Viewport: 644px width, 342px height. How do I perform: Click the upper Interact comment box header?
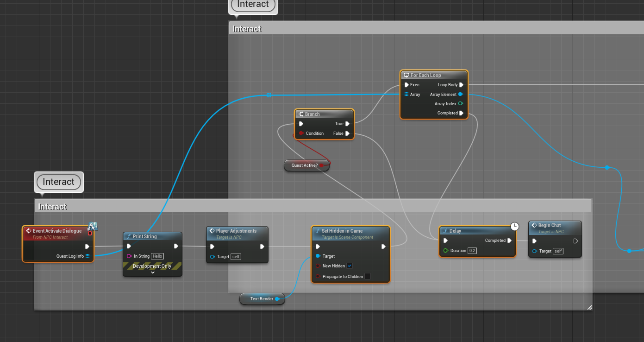(x=436, y=29)
